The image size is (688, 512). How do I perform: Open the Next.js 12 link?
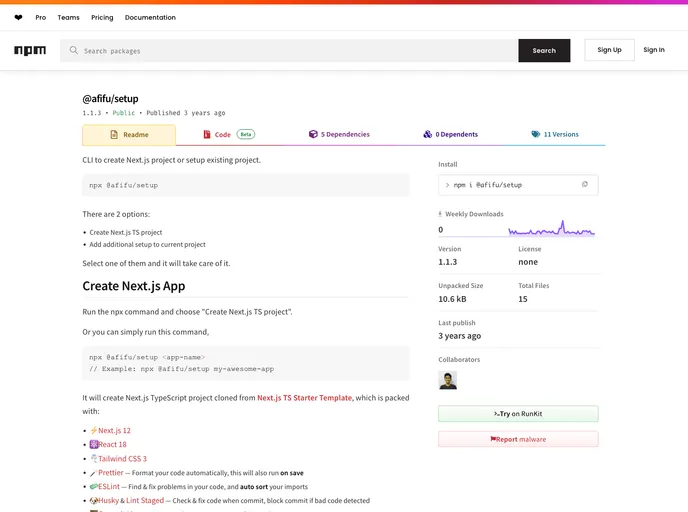(115, 430)
